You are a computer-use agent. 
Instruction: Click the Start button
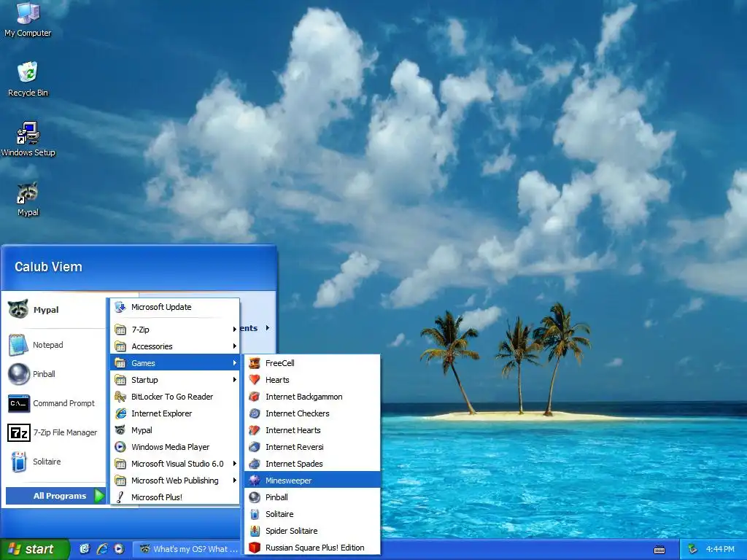click(35, 549)
